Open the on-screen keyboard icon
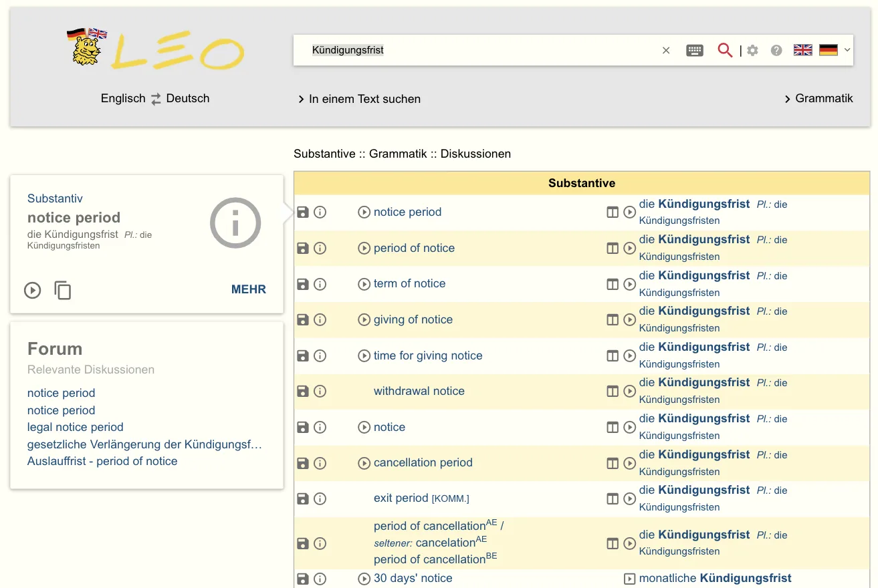Screen dimensions: 878x588 pos(695,50)
